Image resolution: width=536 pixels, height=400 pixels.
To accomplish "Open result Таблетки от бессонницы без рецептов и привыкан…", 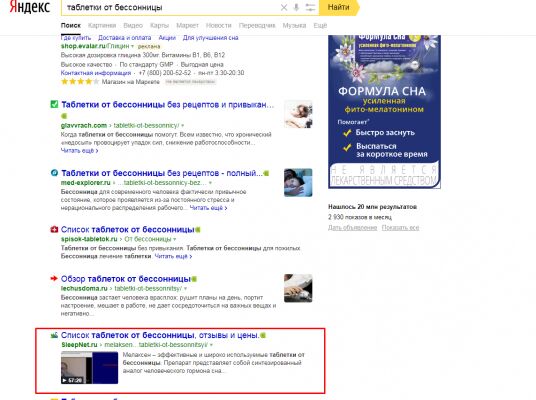I will pyautogui.click(x=168, y=105).
